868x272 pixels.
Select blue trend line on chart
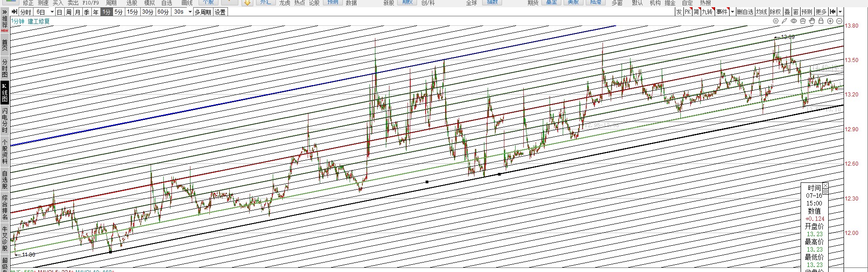click(313, 86)
